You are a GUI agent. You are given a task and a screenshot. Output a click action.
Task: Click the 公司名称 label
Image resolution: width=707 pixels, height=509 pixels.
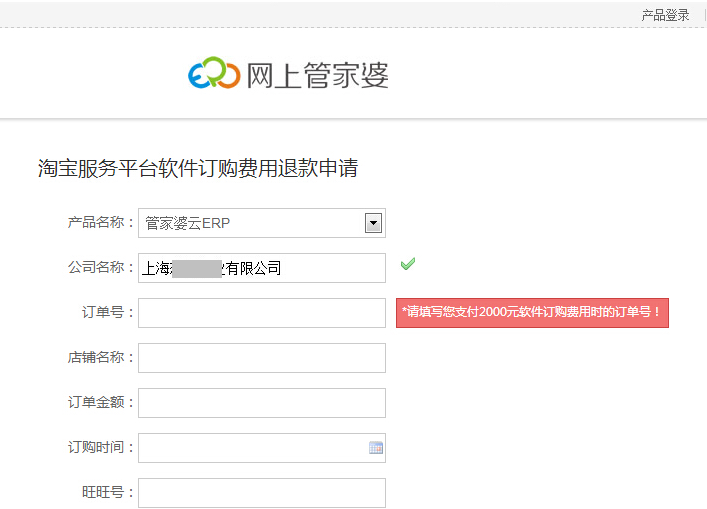[101, 267]
